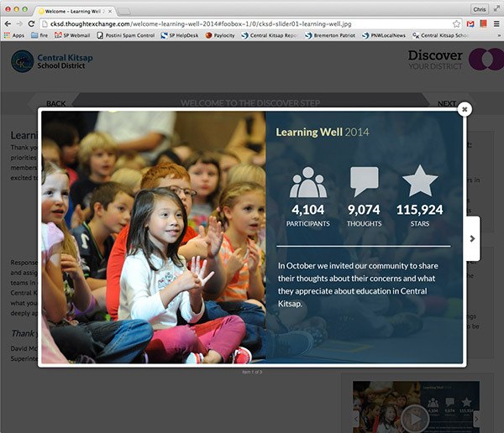Advance to the next lightbox slide
Viewport: 504px width, 433px height.
[472, 237]
